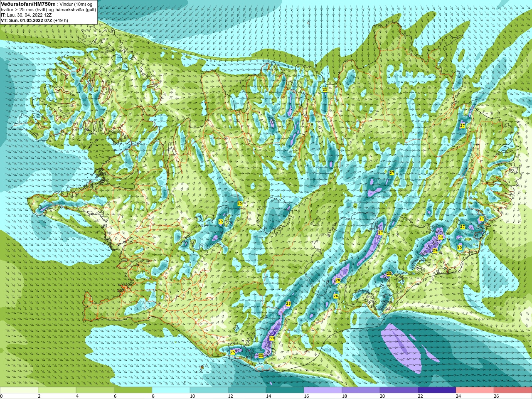This screenshot has width=532, height=399.
Task: Choose the 14–16 dark teal legend swatch
Action: (x=285, y=390)
